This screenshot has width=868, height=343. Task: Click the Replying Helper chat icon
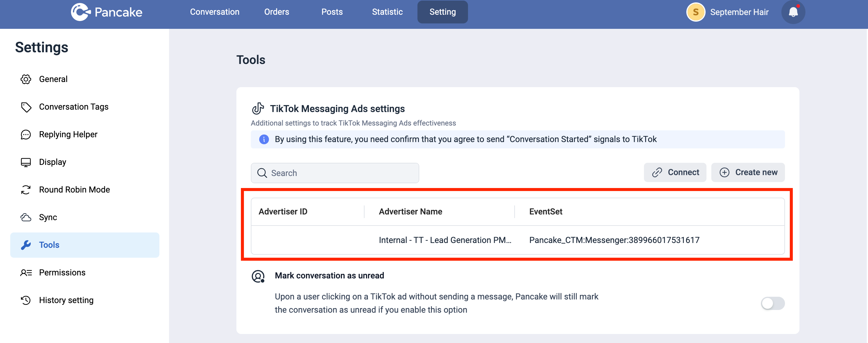click(x=26, y=134)
